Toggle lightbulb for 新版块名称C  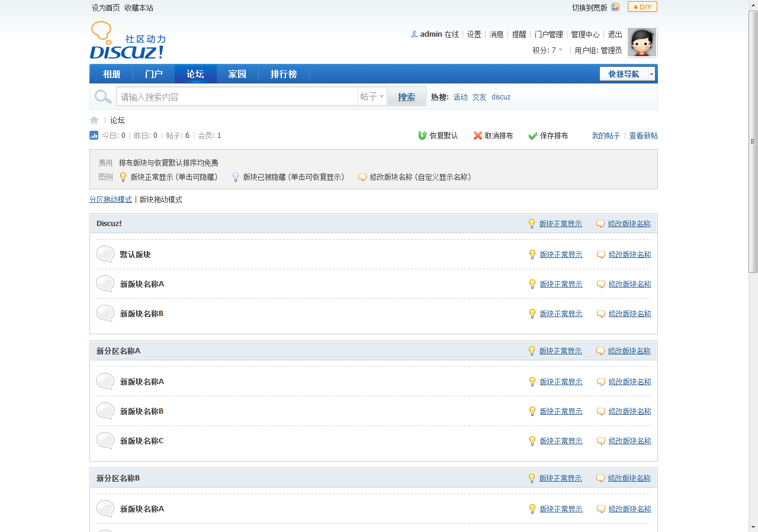(x=532, y=441)
